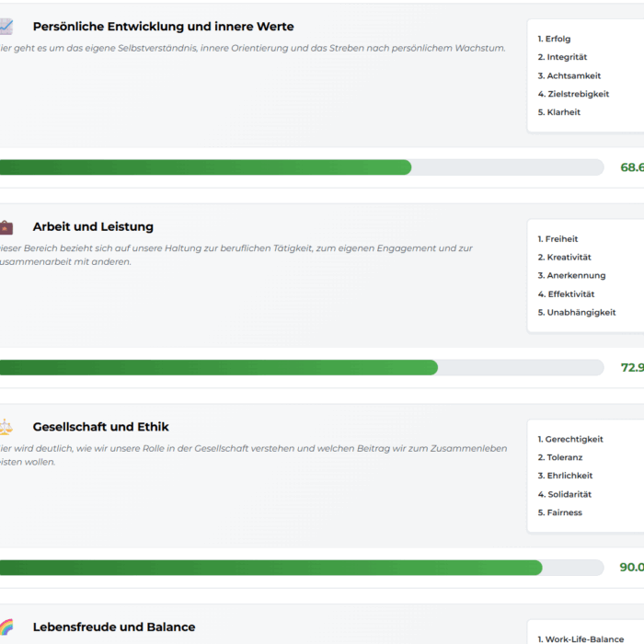Choose the 'Kreativität' value entry

[x=569, y=258]
